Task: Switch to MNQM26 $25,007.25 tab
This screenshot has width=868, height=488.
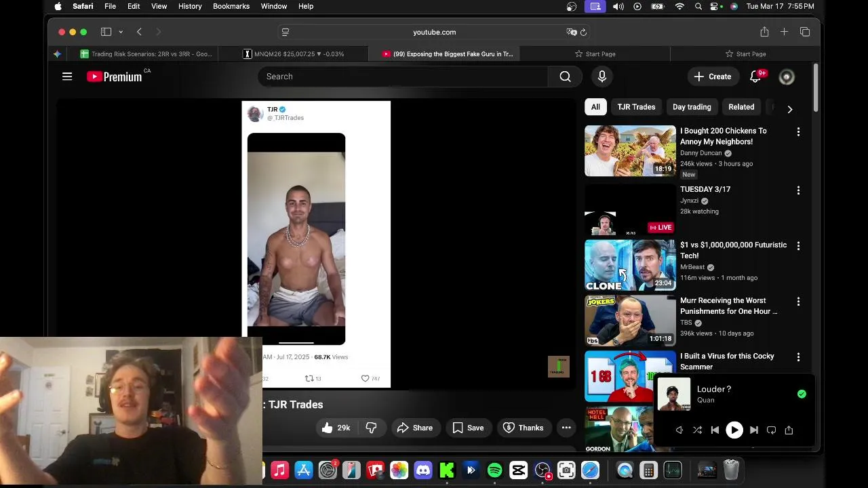Action: coord(294,54)
